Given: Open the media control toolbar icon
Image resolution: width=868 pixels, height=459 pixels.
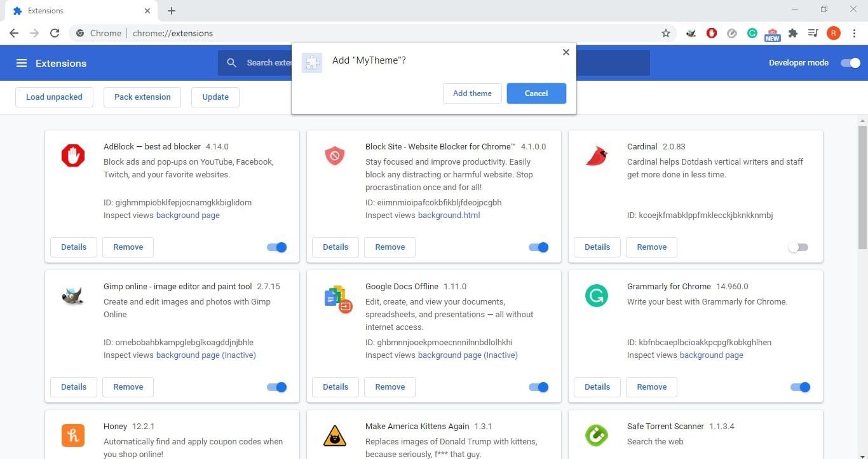Looking at the screenshot, I should click(x=813, y=33).
